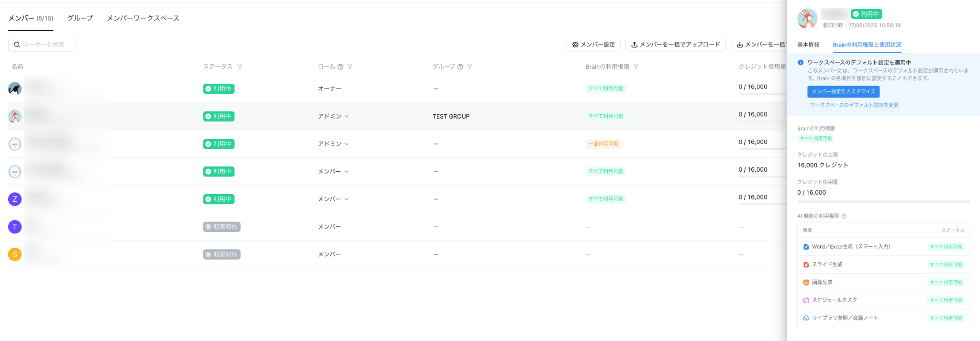Click the スライド生成 feature icon
980x341 pixels.
tap(806, 264)
